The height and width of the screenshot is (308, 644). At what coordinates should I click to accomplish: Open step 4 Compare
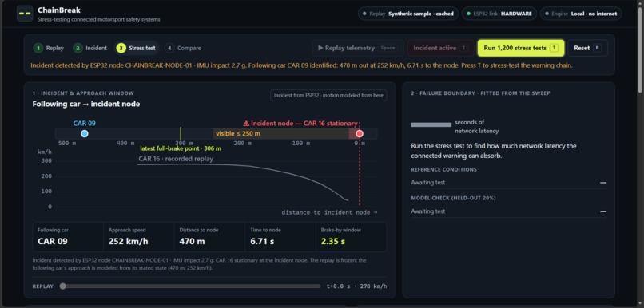(183, 48)
